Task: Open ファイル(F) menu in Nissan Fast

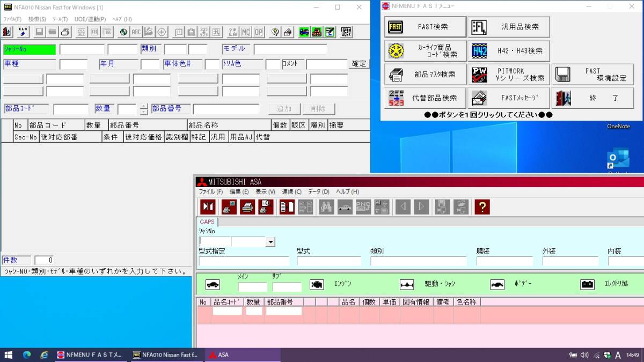Action: pyautogui.click(x=12, y=19)
